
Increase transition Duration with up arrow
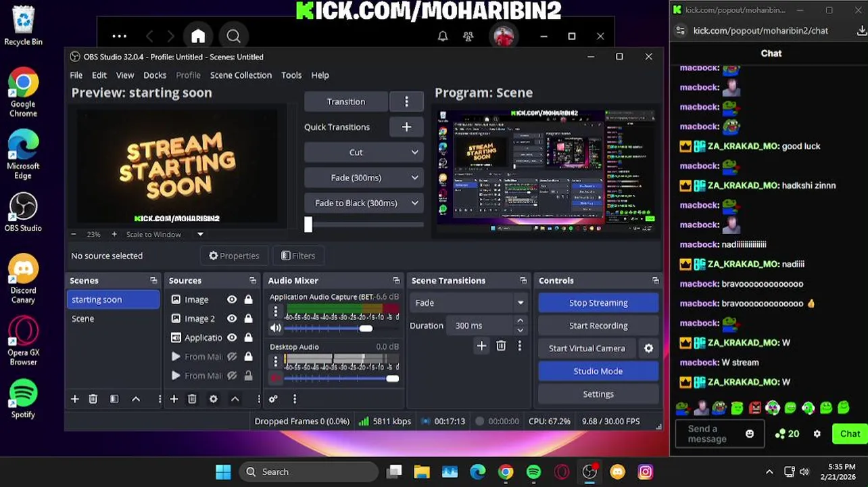520,321
